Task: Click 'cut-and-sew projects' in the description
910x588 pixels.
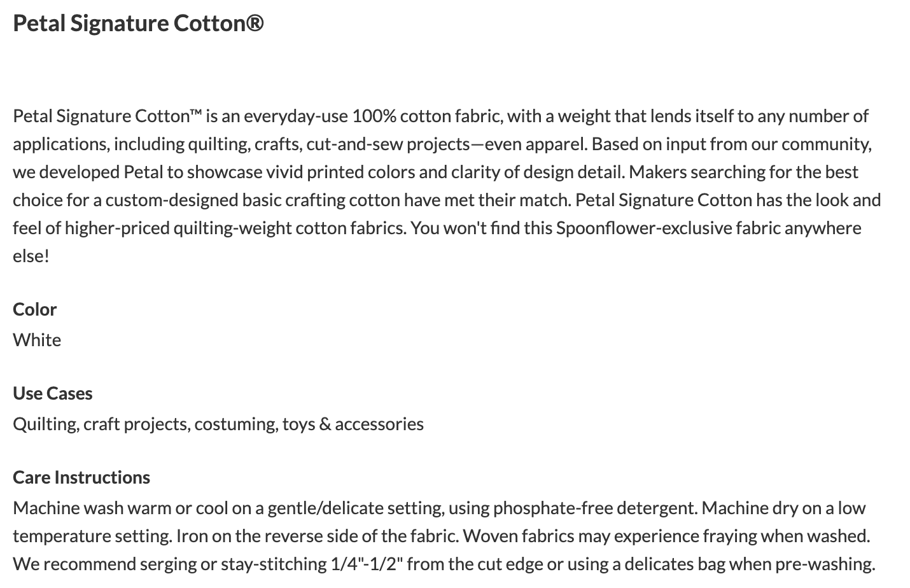Action: click(x=388, y=144)
